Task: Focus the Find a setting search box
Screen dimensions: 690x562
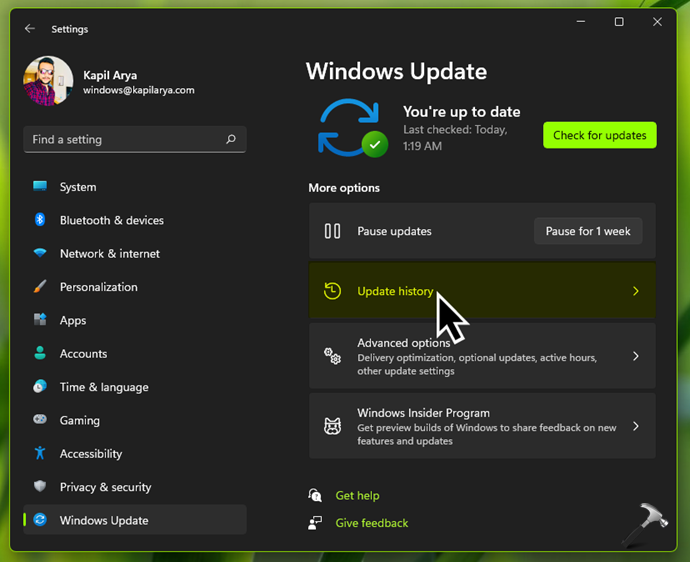Action: [125, 140]
